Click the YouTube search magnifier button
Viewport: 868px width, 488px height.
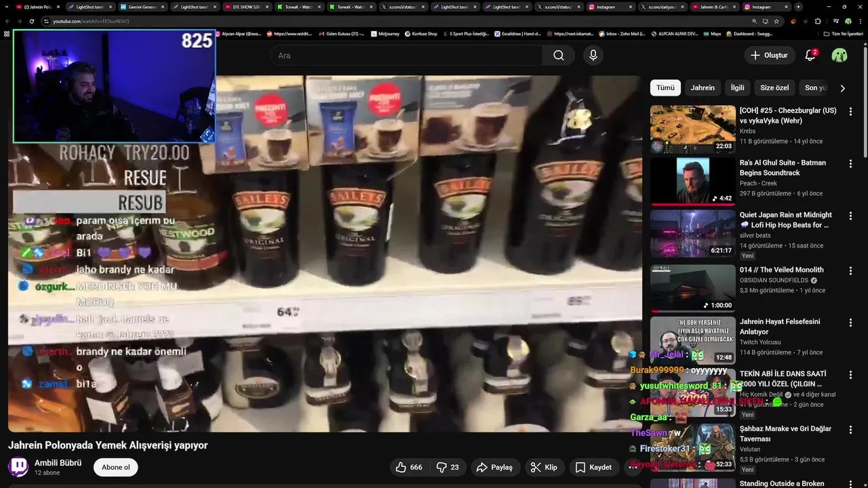point(559,56)
